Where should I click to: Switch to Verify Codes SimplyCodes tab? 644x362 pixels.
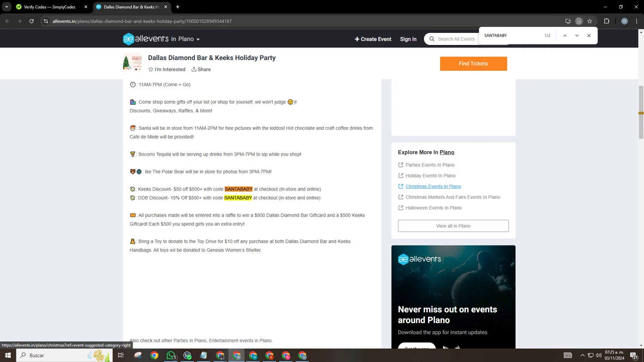49,7
